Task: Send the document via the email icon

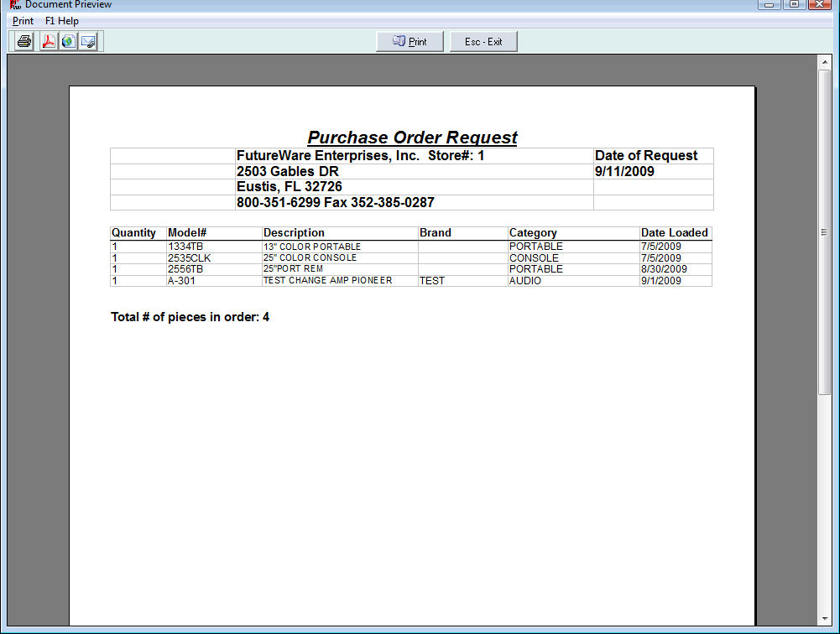Action: [x=88, y=41]
